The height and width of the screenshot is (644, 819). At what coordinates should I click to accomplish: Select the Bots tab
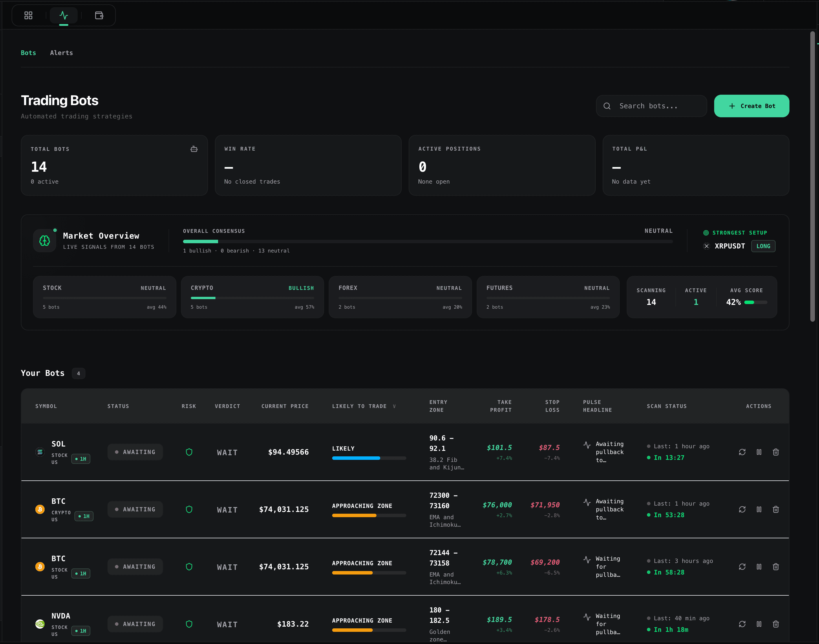coord(28,53)
